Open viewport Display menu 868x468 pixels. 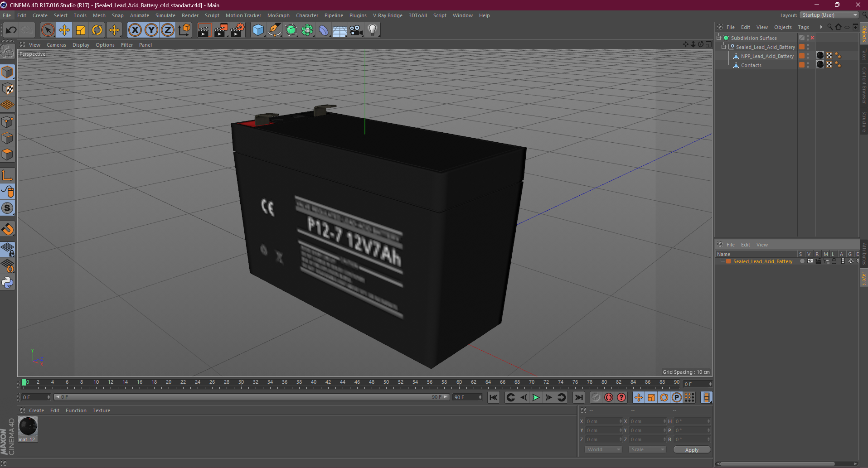click(x=81, y=45)
